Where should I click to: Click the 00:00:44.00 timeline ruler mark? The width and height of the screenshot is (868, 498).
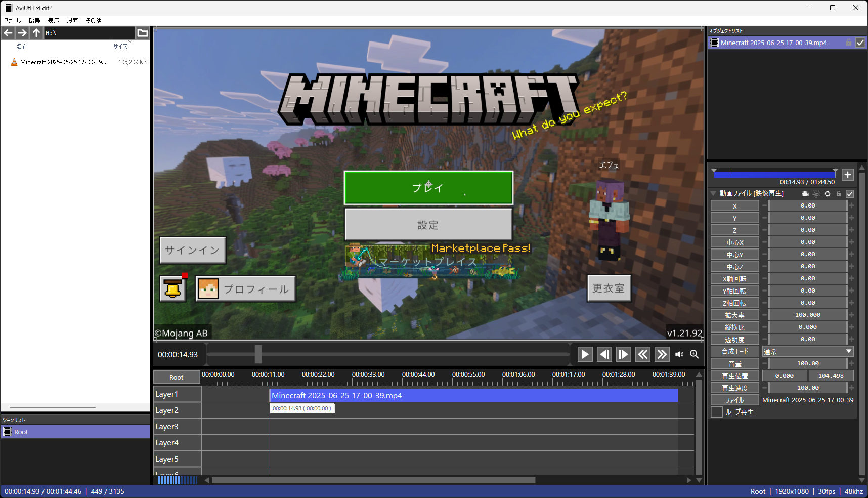click(x=418, y=375)
